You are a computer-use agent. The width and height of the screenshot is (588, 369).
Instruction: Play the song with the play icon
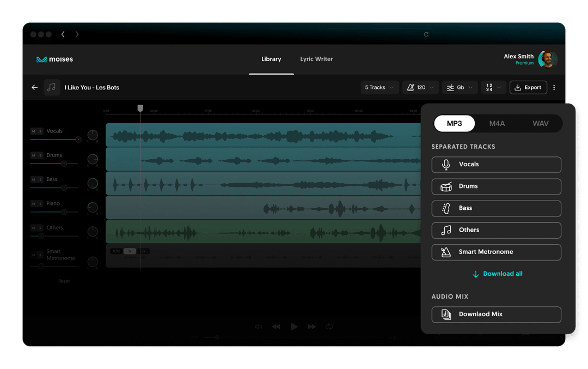[294, 326]
